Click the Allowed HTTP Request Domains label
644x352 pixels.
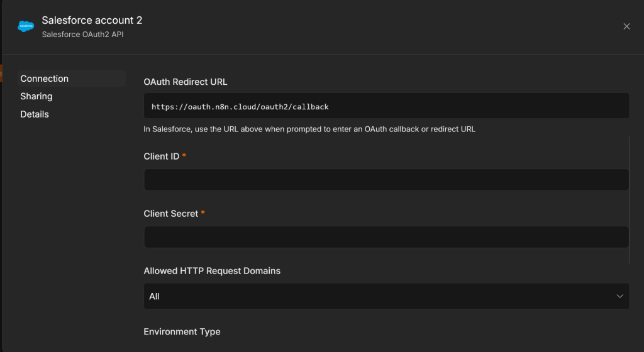pyautogui.click(x=212, y=271)
